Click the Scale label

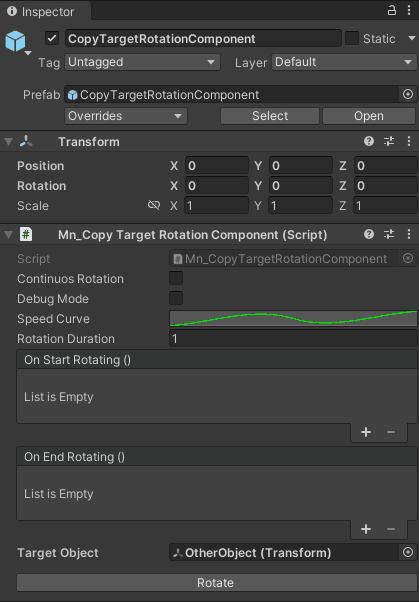[33, 205]
